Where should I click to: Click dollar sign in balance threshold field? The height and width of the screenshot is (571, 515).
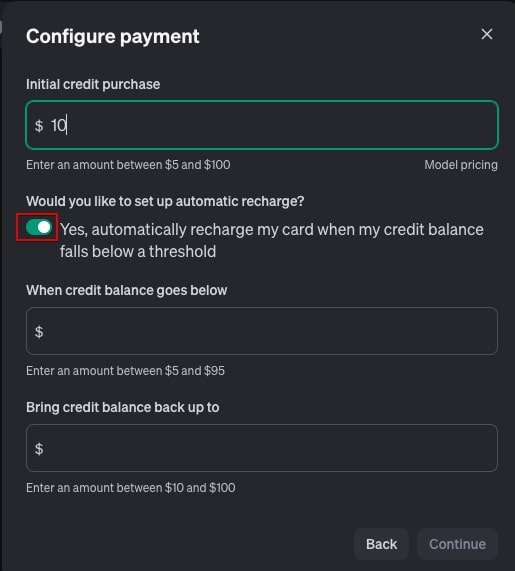point(39,332)
